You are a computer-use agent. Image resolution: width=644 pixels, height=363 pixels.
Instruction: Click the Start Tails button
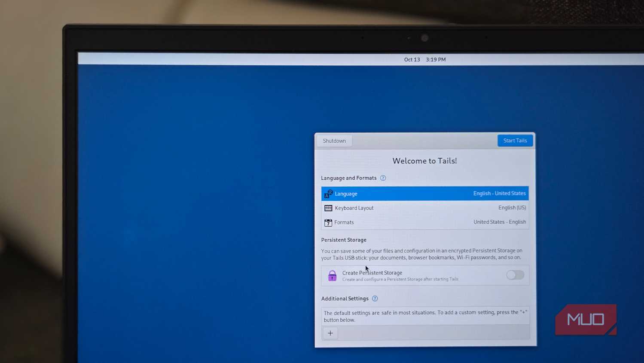pos(515,141)
